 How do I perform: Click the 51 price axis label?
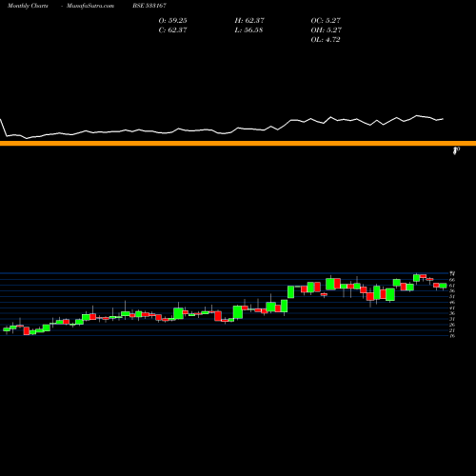(x=452, y=296)
